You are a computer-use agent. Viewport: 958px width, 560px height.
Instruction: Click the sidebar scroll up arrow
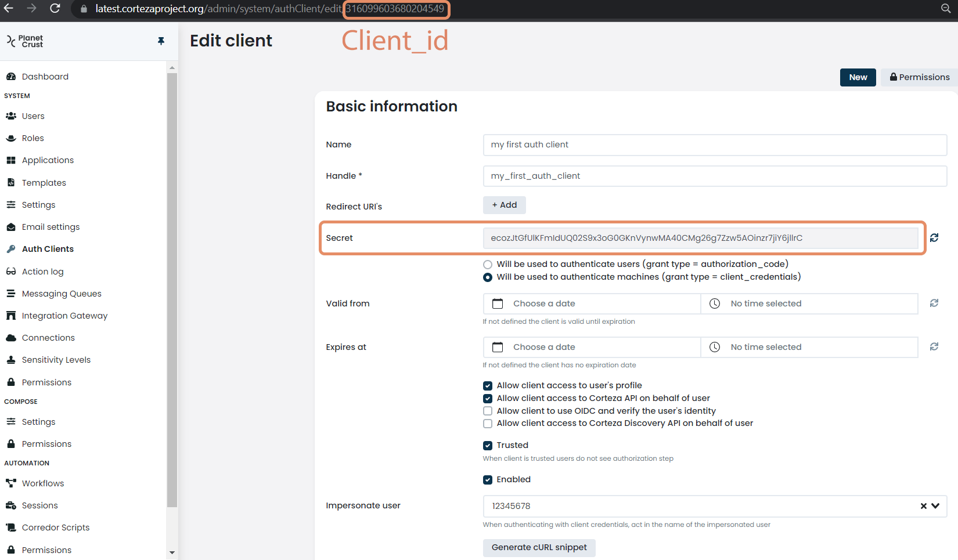click(172, 68)
